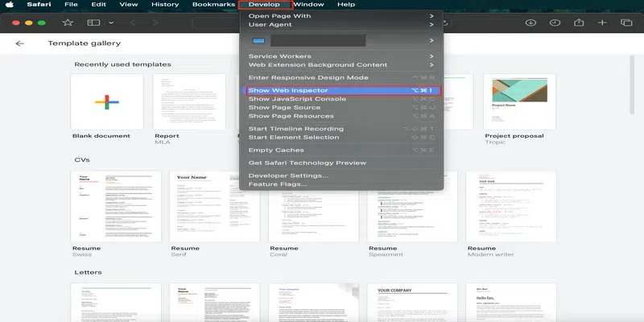Open the Edit menu
Image resolution: width=644 pixels, height=322 pixels.
98,5
